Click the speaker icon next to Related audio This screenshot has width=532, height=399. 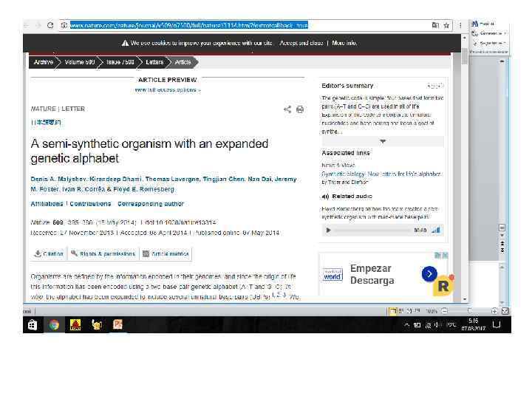pyautogui.click(x=325, y=197)
